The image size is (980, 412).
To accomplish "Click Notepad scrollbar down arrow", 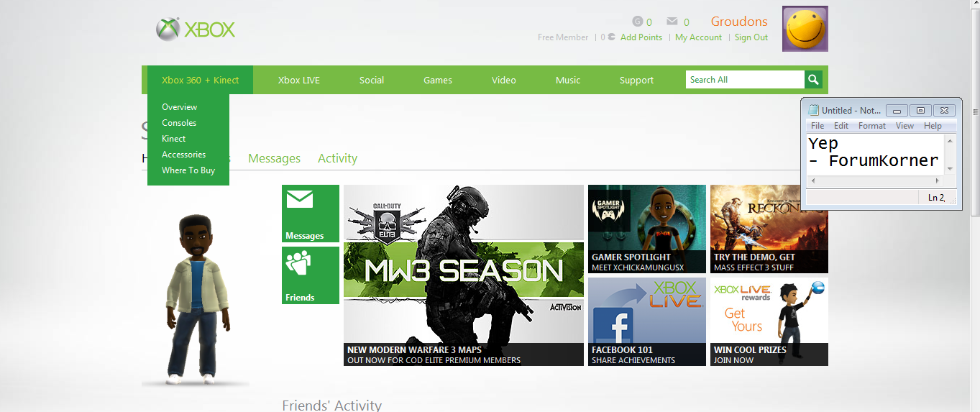I will 951,168.
